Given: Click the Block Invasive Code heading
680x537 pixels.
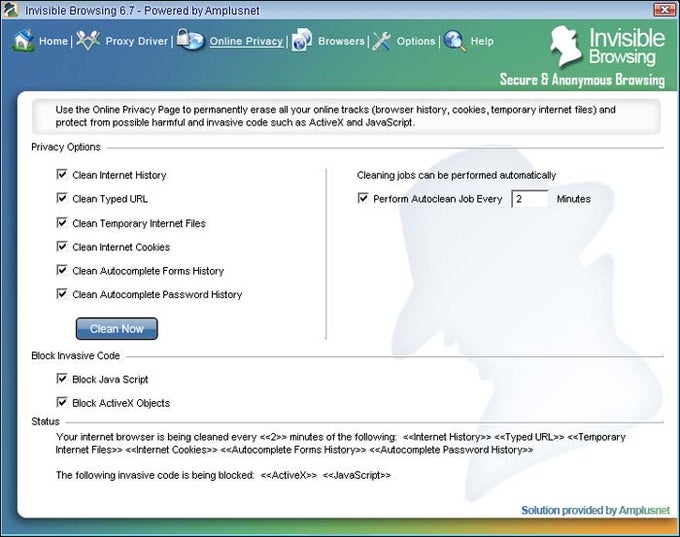Looking at the screenshot, I should point(75,356).
